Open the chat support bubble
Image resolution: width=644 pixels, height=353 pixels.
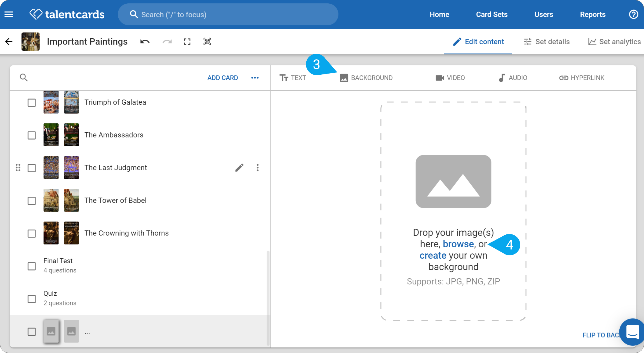(632, 332)
